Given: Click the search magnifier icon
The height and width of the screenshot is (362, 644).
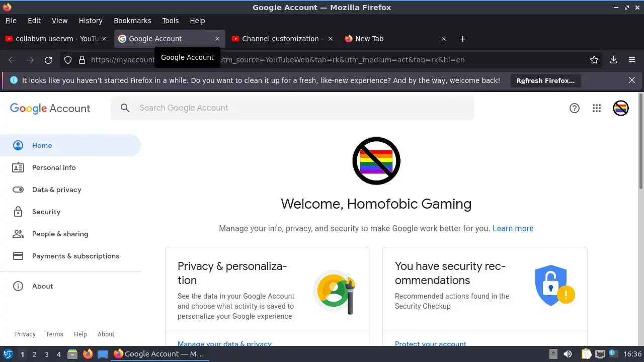Looking at the screenshot, I should 125,108.
